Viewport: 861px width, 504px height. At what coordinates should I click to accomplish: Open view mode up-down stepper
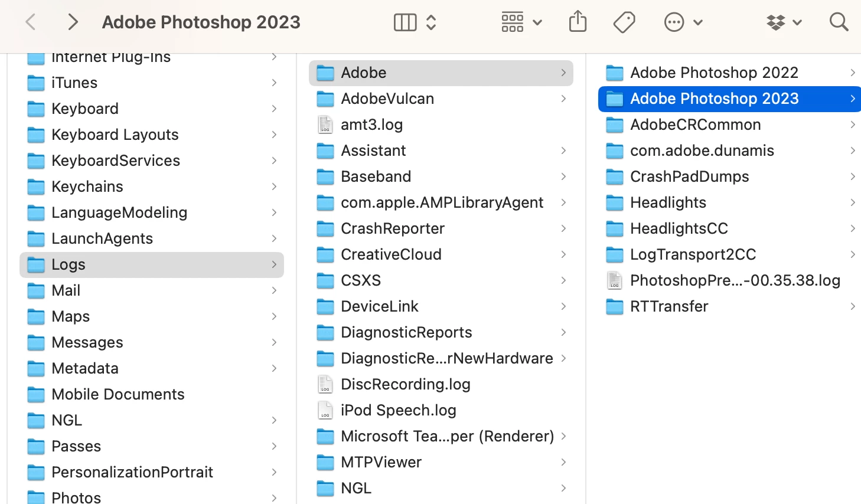point(431,22)
